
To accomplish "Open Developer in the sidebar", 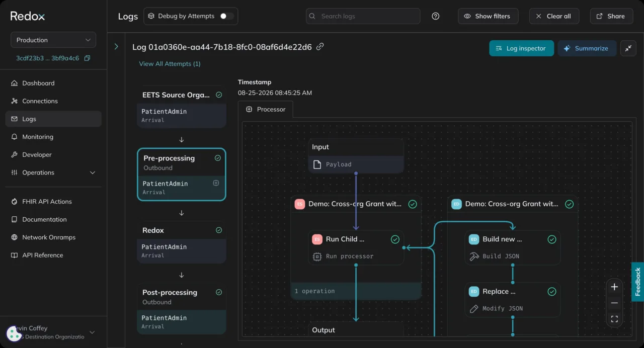I will point(53,155).
